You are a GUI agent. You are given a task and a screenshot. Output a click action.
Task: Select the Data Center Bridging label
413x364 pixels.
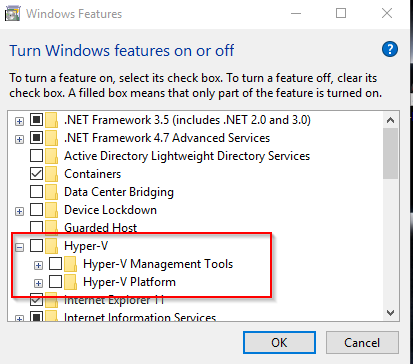click(119, 192)
